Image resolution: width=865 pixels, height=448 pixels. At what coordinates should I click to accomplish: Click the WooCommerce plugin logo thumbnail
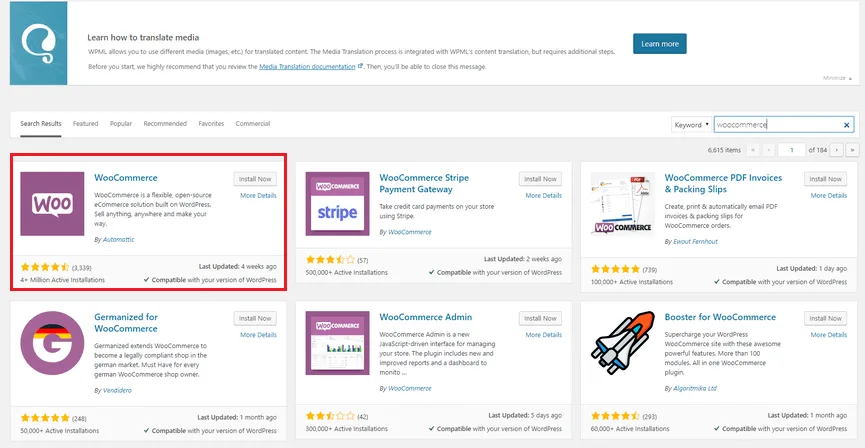(x=52, y=204)
